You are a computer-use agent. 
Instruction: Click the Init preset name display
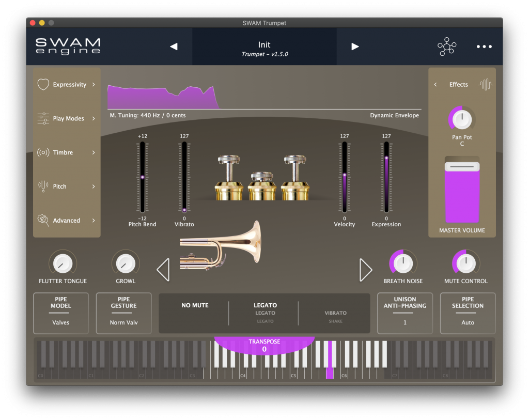(x=264, y=46)
